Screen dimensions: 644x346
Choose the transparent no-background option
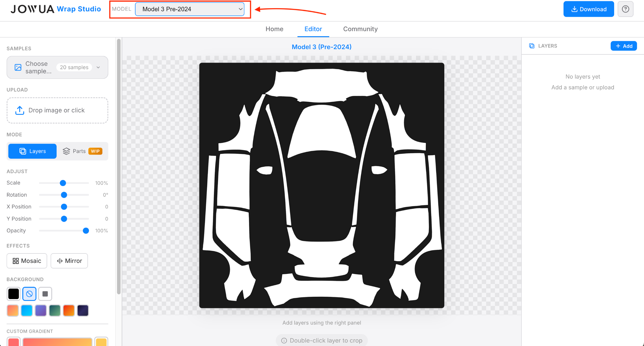tap(29, 294)
